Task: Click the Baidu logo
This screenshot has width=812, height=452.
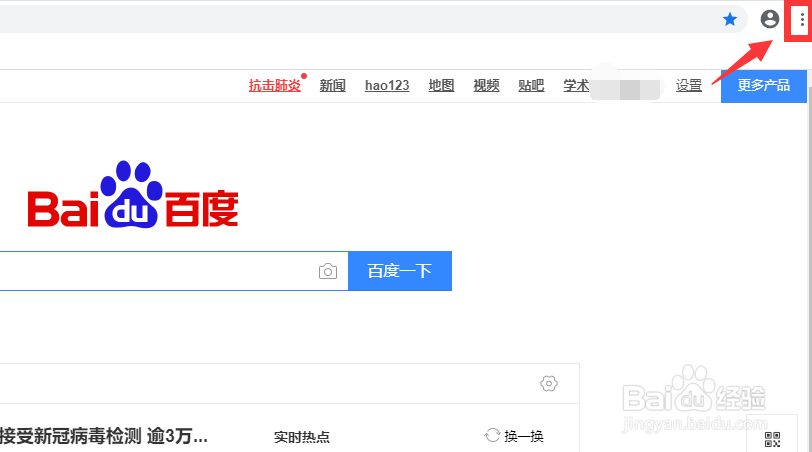Action: [x=133, y=195]
